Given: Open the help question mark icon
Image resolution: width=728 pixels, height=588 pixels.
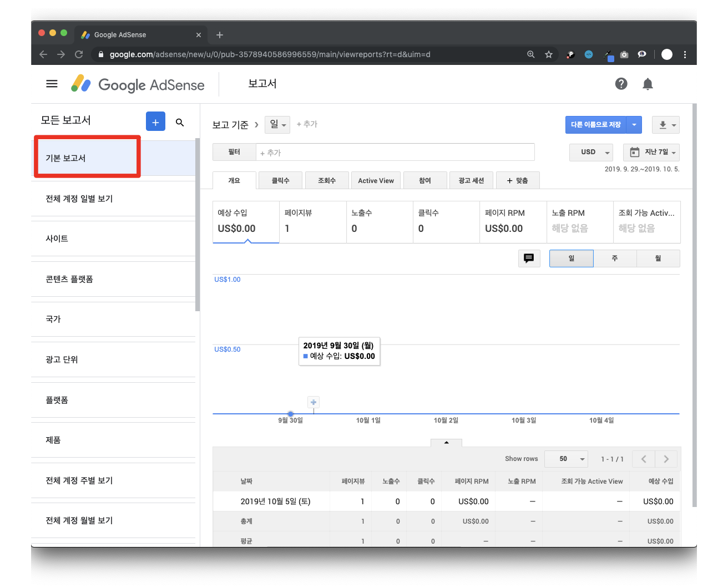Looking at the screenshot, I should point(621,84).
